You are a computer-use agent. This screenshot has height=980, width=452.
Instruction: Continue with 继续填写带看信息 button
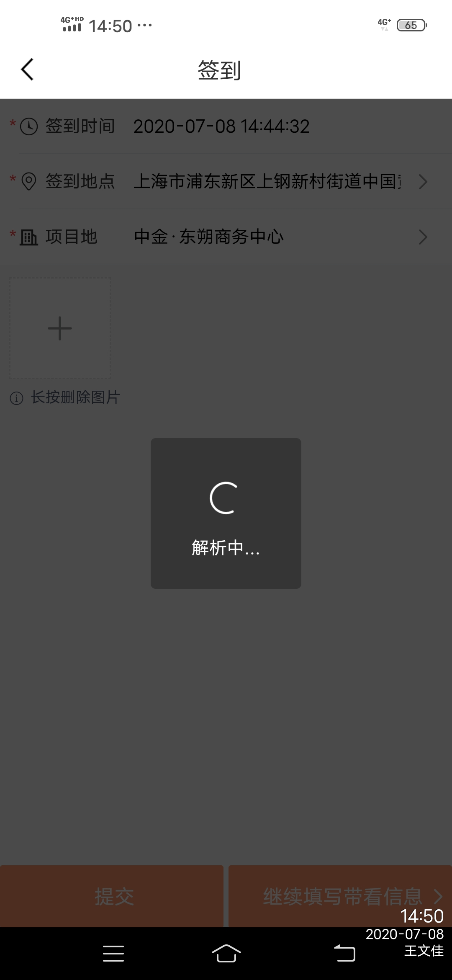tap(340, 896)
